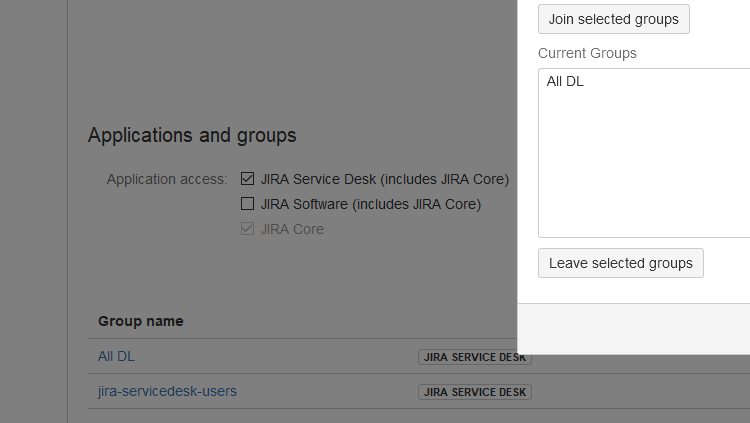
Task: Open the All DL group link
Action: (x=116, y=356)
